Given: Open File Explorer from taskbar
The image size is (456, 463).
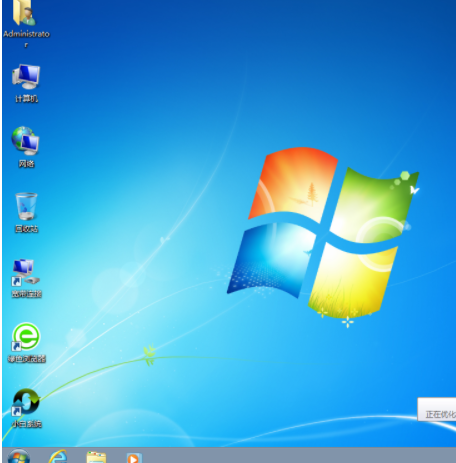Looking at the screenshot, I should point(96,457).
